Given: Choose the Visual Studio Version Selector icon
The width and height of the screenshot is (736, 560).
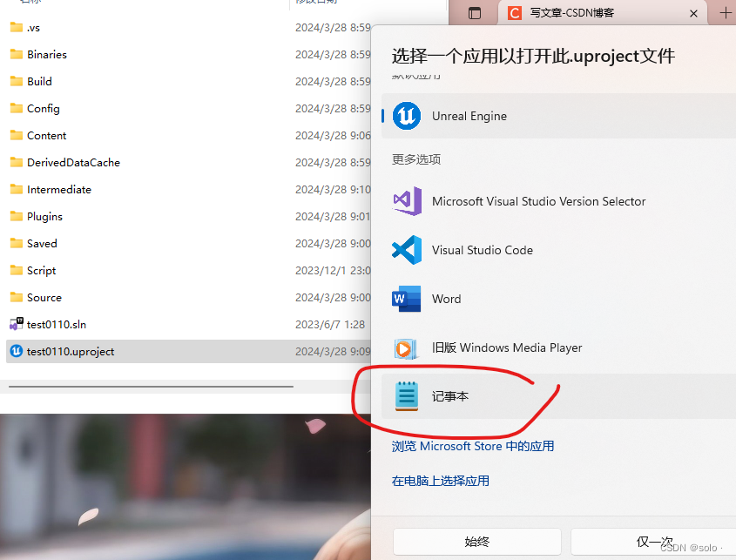Looking at the screenshot, I should [407, 201].
